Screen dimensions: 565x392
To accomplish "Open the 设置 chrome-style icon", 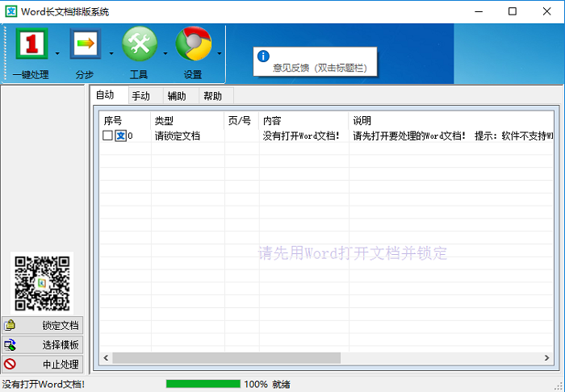I will (194, 44).
